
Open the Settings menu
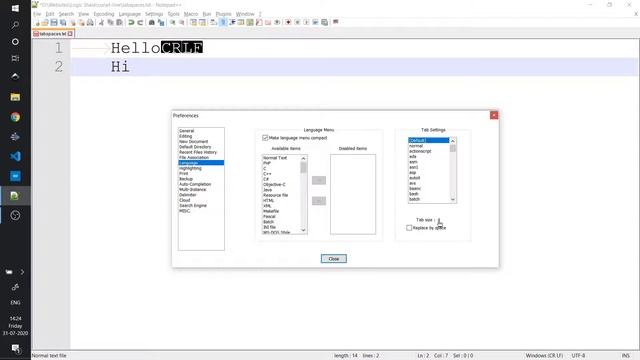point(154,14)
